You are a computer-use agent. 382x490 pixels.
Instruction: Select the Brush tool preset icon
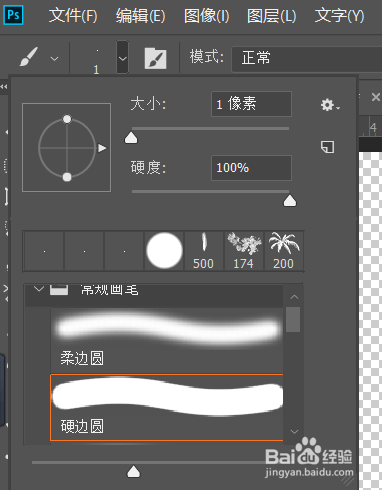[28, 57]
